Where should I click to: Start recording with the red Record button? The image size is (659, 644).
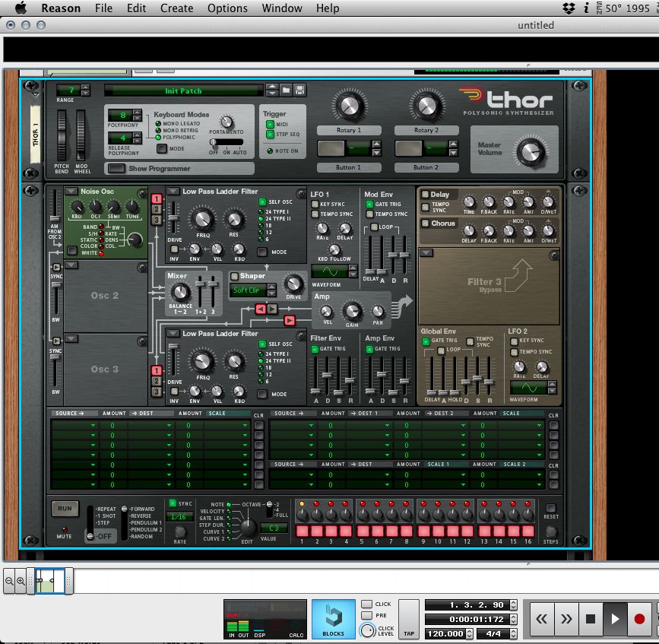[639, 619]
